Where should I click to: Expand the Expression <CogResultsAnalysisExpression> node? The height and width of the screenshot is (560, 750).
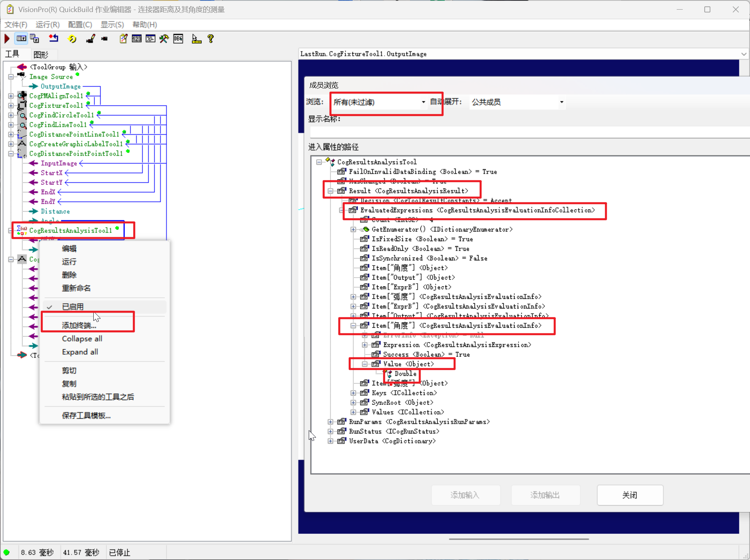[x=364, y=345]
